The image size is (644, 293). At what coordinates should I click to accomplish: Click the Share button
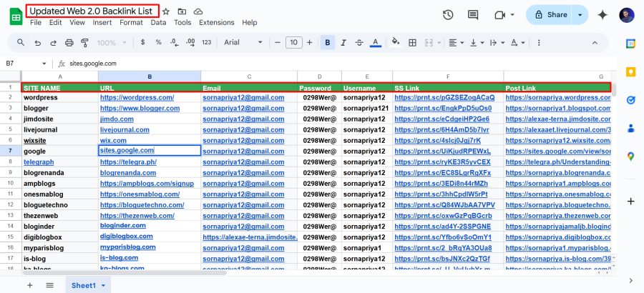pyautogui.click(x=550, y=15)
